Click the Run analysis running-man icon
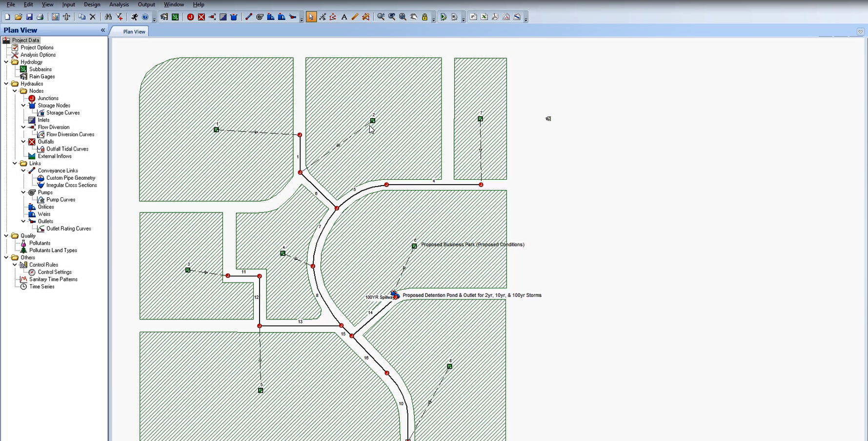 135,17
